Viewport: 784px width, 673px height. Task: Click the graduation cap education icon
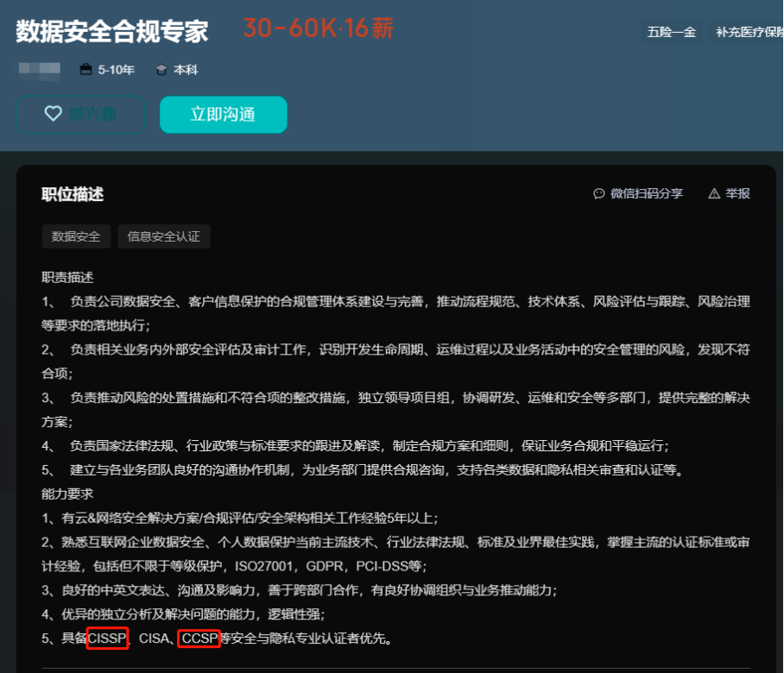[x=161, y=70]
